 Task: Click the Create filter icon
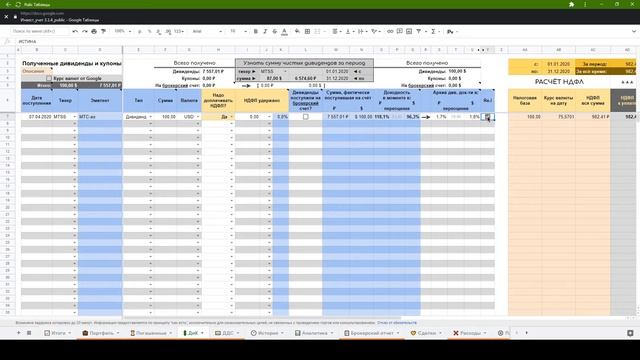(x=419, y=31)
